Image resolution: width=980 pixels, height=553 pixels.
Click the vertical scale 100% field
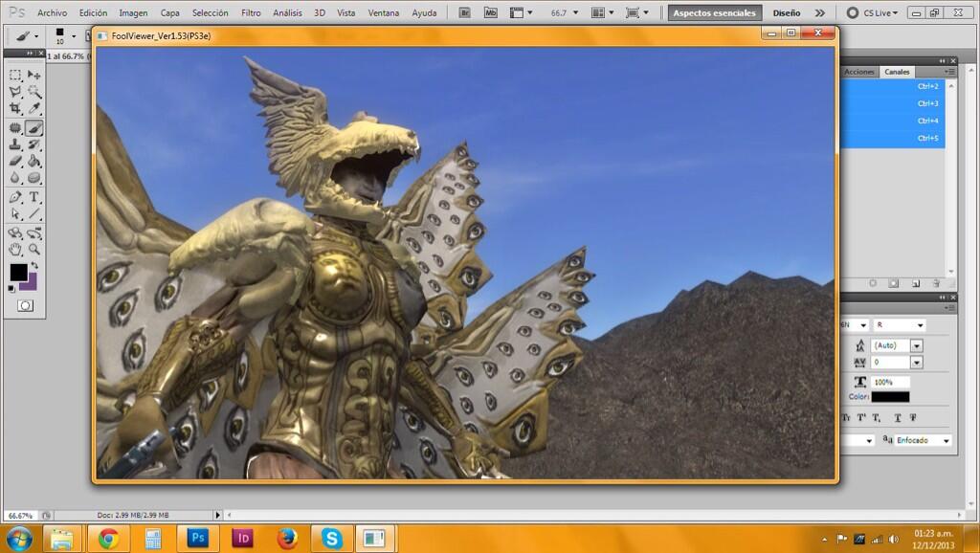point(890,382)
